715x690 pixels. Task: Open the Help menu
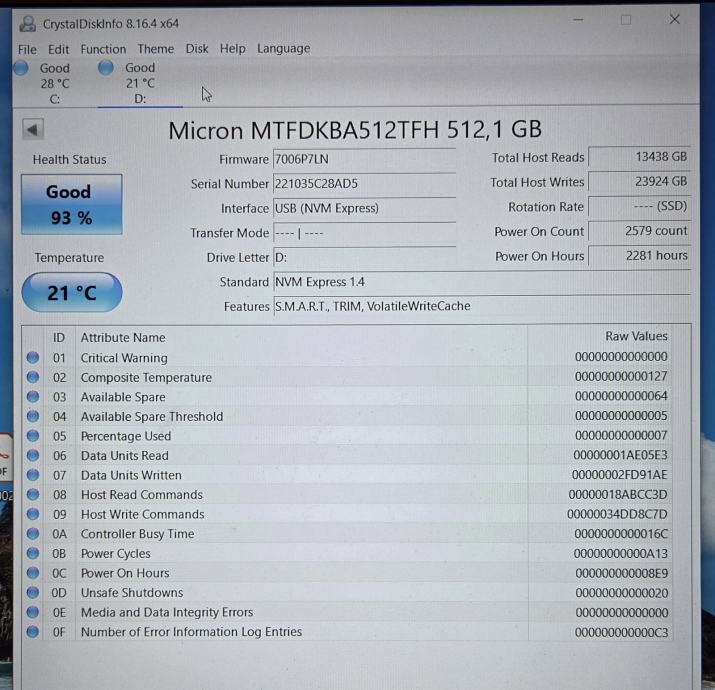click(233, 48)
